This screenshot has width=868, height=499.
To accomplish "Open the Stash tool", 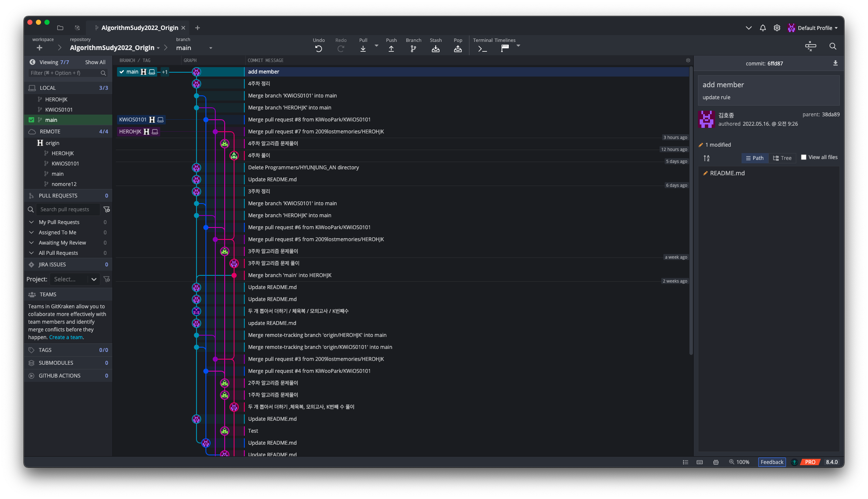I will pos(435,49).
